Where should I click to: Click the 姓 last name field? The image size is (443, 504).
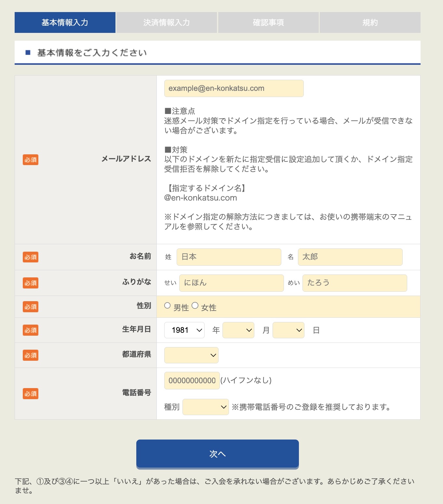pos(229,257)
